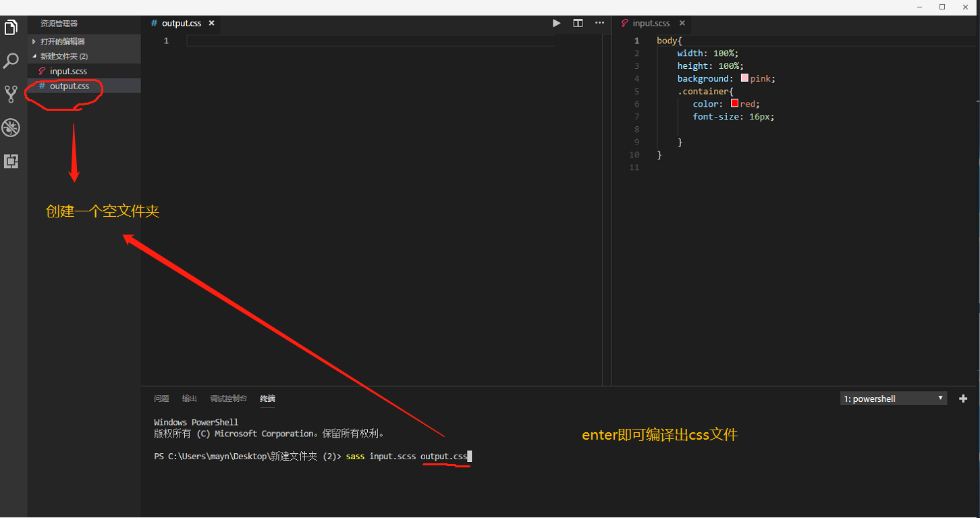Minimize the window
Viewport: 980px width, 518px height.
tap(920, 7)
